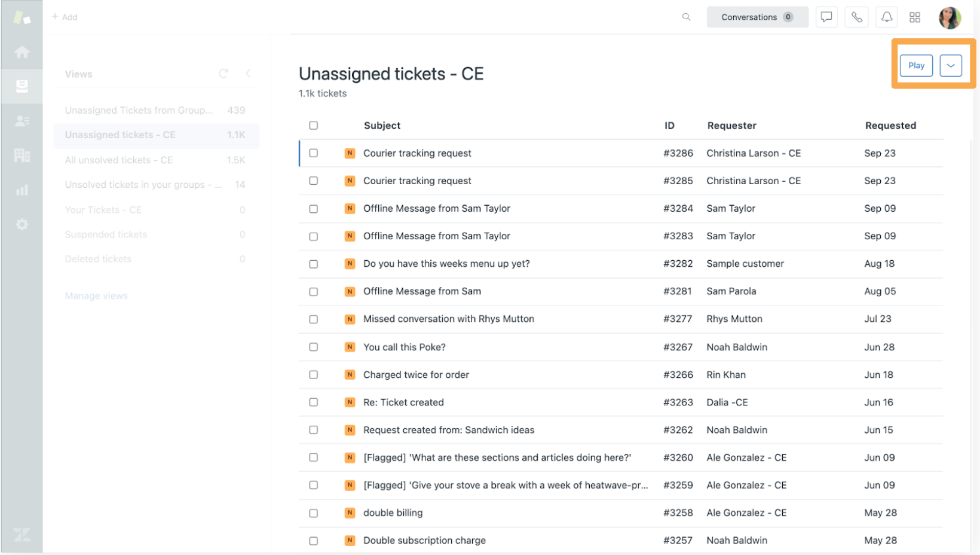The height and width of the screenshot is (555, 980).
Task: Open the Conversations dropdown in the top bar
Action: coord(757,17)
